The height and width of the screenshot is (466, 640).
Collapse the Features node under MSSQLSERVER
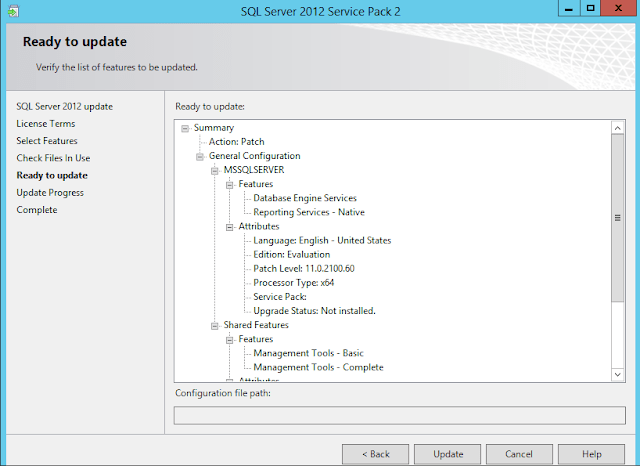coord(229,185)
